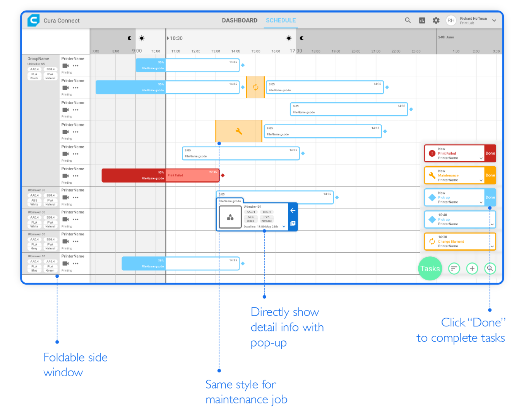The image size is (524, 420).
Task: Click the refresh icon on Change filament card
Action: click(432, 242)
